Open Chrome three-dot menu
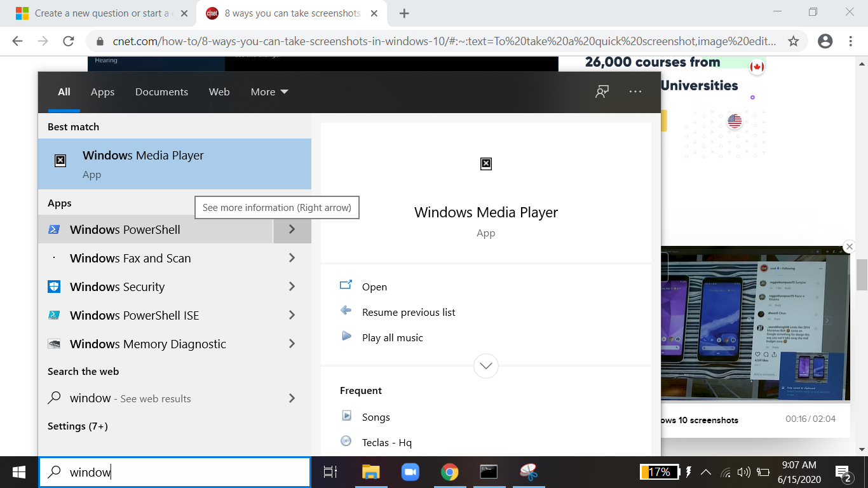 tap(850, 41)
